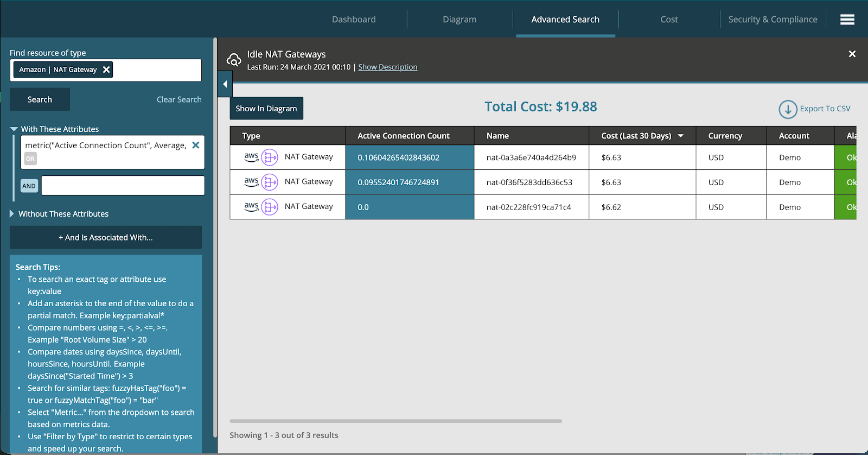The width and height of the screenshot is (868, 455).
Task: Go to the Security & Compliance tab
Action: [773, 20]
